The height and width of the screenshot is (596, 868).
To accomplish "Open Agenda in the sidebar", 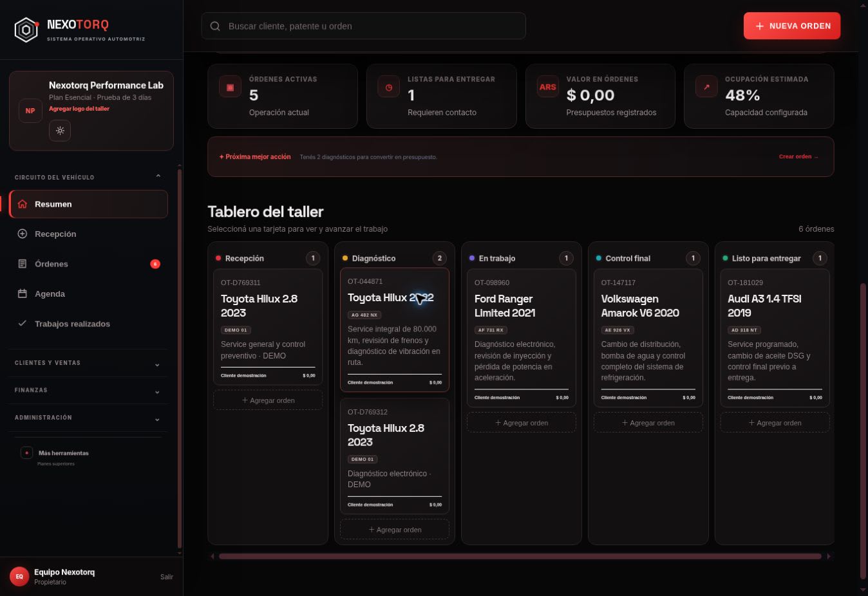I will pyautogui.click(x=88, y=293).
